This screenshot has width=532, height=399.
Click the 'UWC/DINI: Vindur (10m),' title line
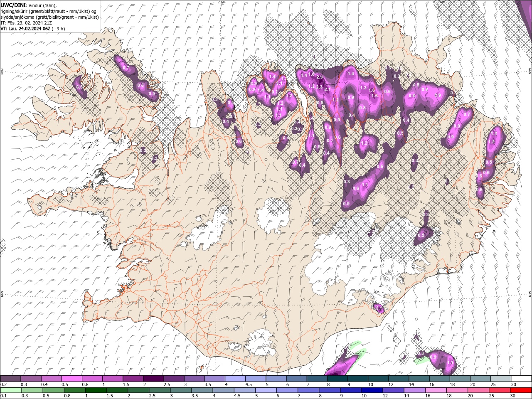pos(28,5)
